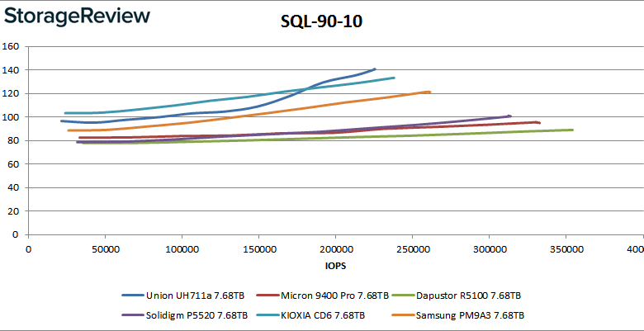This screenshot has width=644, height=331.
Task: Click the end of the purple Solidigm P5520 curve
Action: click(509, 116)
